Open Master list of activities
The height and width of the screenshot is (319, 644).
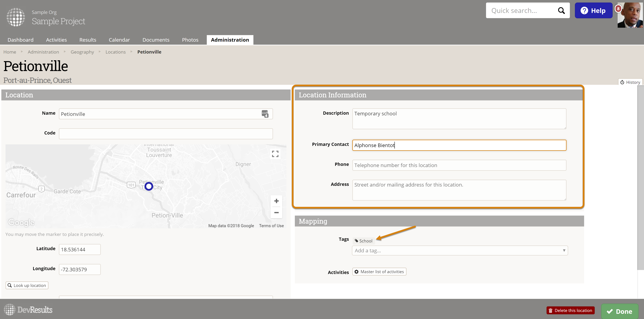click(379, 272)
